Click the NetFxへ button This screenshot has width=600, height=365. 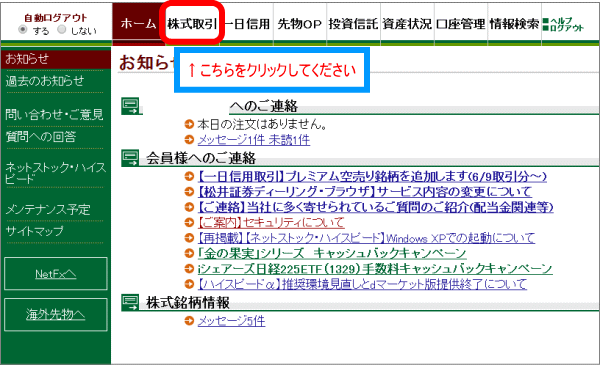tap(55, 274)
